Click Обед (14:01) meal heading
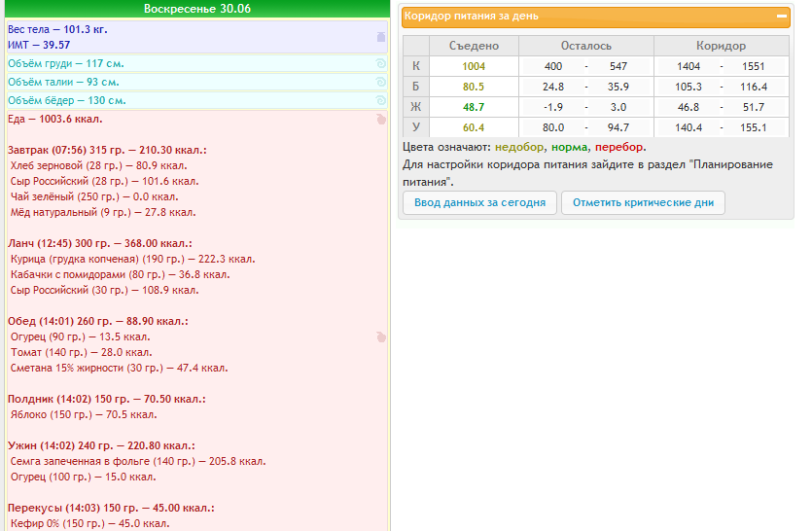Image resolution: width=812 pixels, height=531 pixels. 98,321
